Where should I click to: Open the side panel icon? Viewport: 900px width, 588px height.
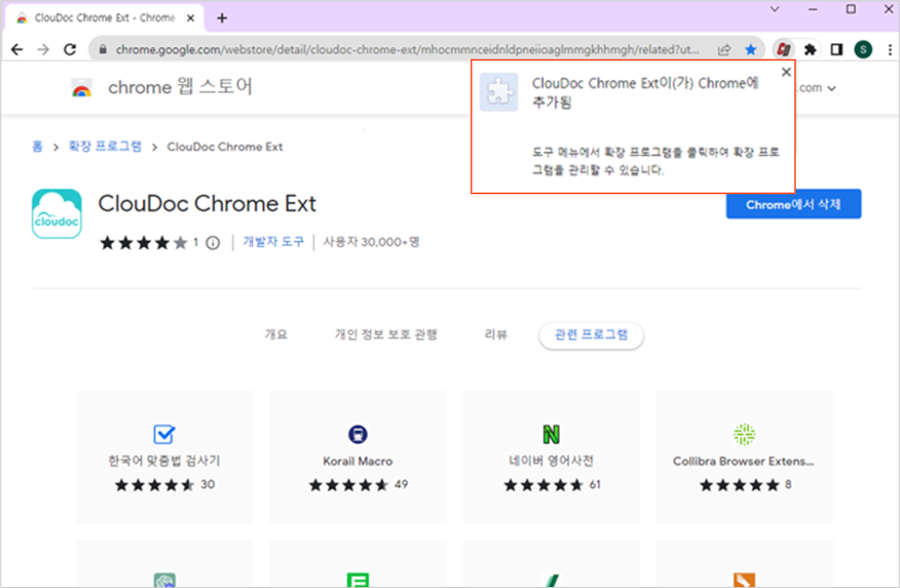coord(836,50)
